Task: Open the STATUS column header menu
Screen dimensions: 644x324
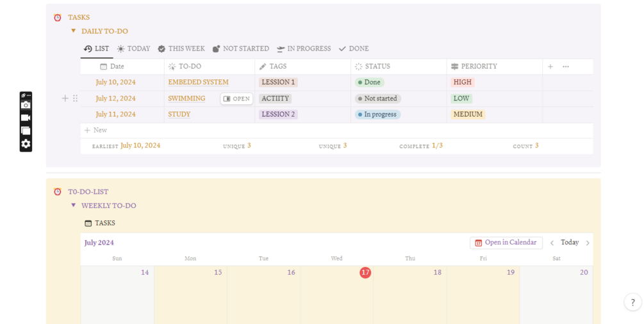Action: (x=399, y=67)
